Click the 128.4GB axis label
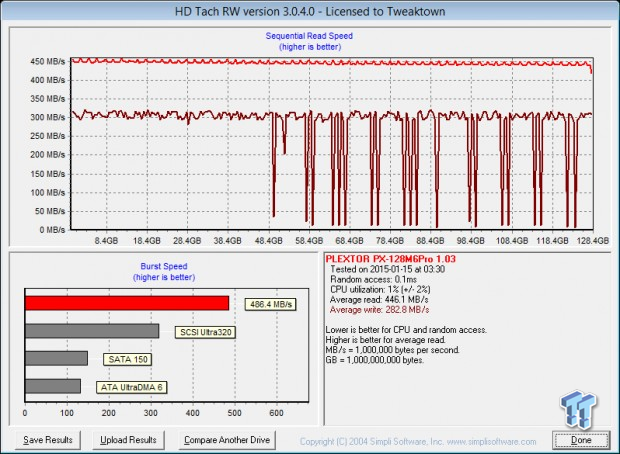This screenshot has width=620, height=454. [x=592, y=240]
